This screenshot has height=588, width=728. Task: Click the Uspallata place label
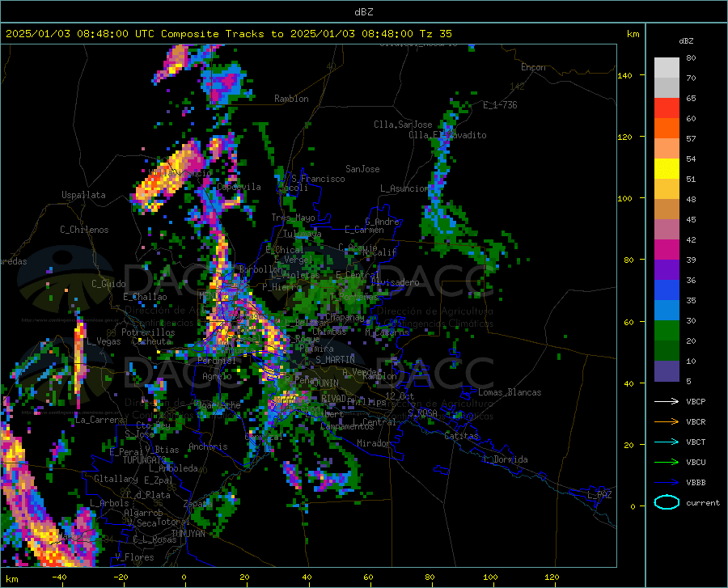click(x=83, y=195)
